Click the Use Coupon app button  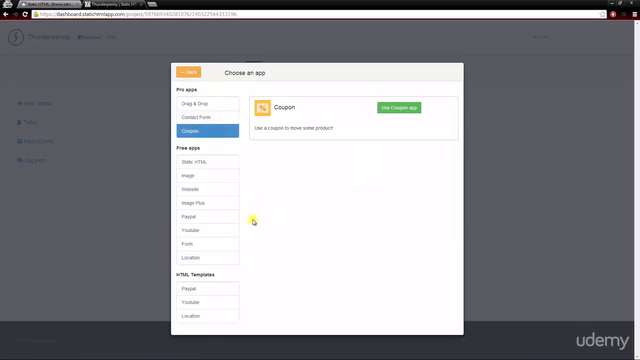coord(399,108)
